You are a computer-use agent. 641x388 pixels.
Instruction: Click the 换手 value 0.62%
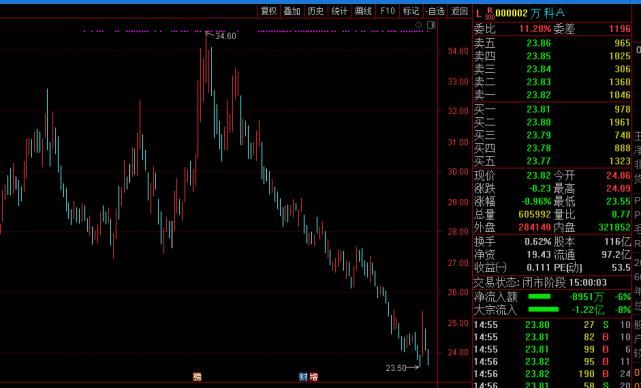[x=538, y=242]
